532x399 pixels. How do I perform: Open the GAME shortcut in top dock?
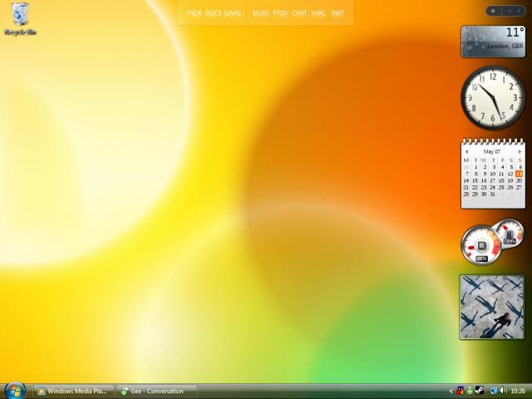pyautogui.click(x=233, y=13)
